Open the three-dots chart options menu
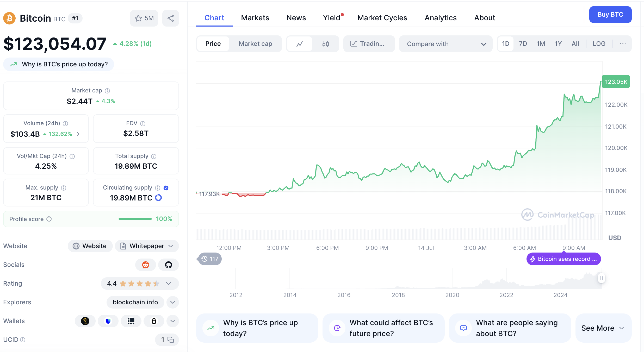 tap(623, 44)
